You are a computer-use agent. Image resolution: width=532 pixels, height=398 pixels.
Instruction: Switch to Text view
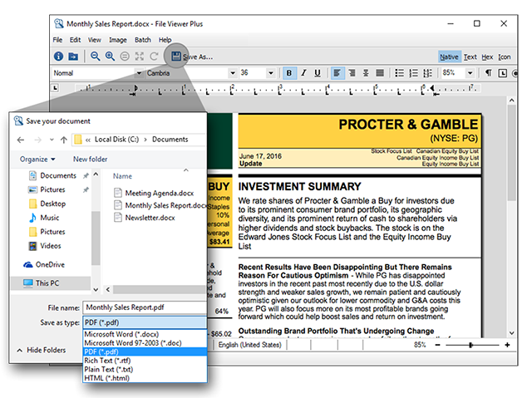coord(470,57)
